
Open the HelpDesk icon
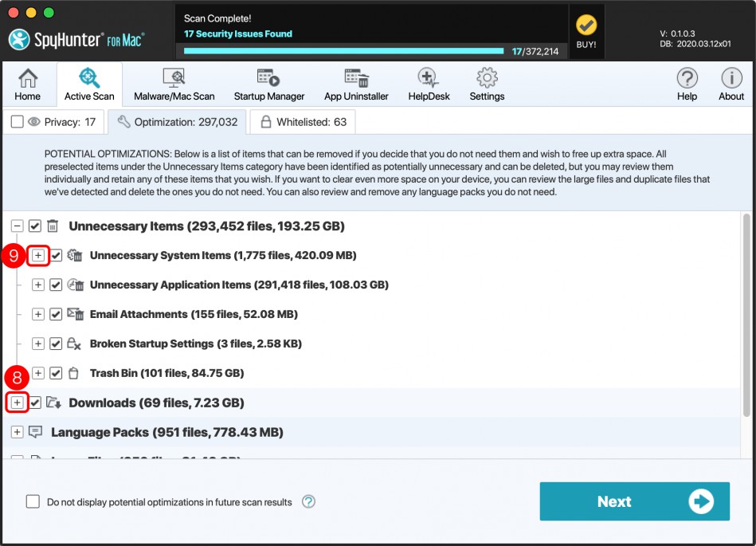(429, 84)
